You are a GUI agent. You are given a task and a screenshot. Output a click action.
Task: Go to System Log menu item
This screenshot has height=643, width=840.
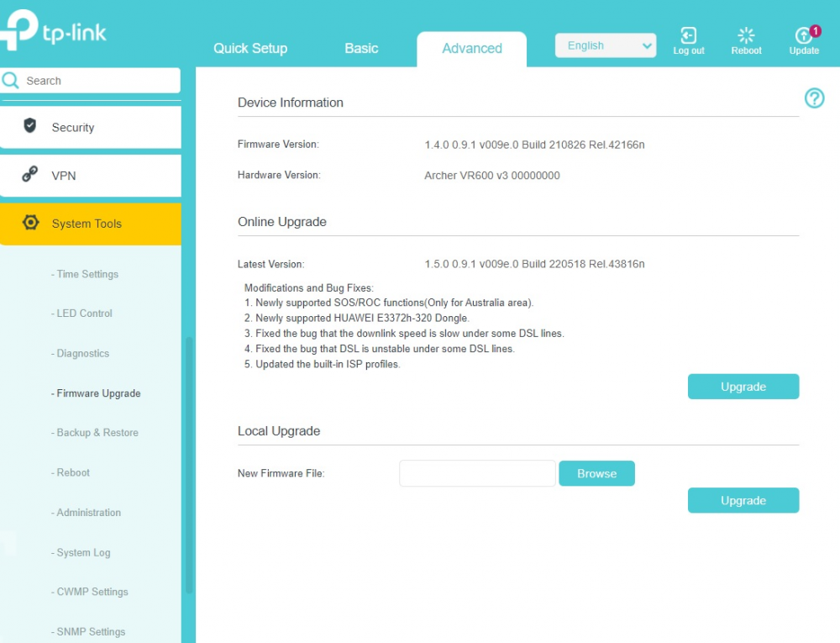pos(83,552)
